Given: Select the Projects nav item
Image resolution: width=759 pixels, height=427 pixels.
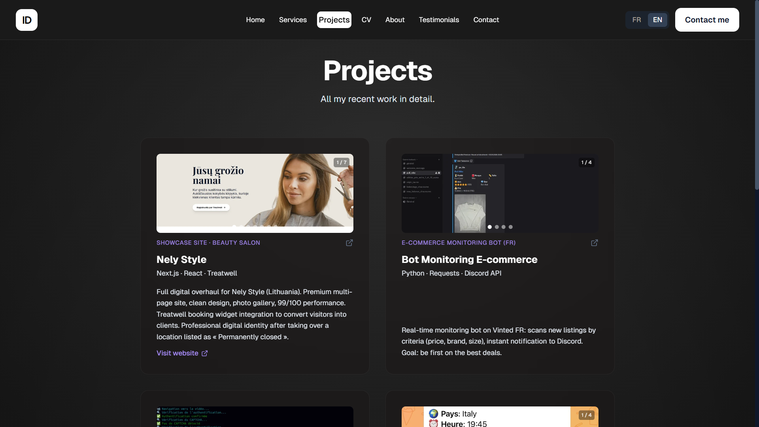Looking at the screenshot, I should tap(334, 20).
